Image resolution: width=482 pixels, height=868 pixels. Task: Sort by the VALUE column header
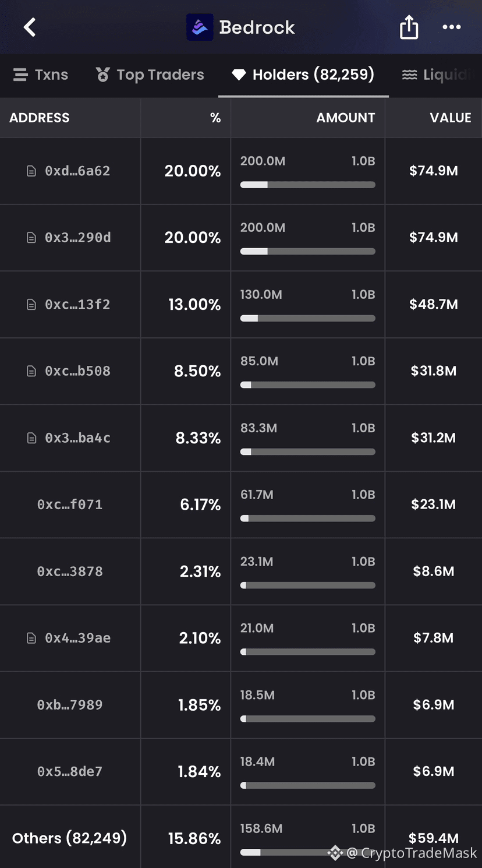[x=451, y=118]
